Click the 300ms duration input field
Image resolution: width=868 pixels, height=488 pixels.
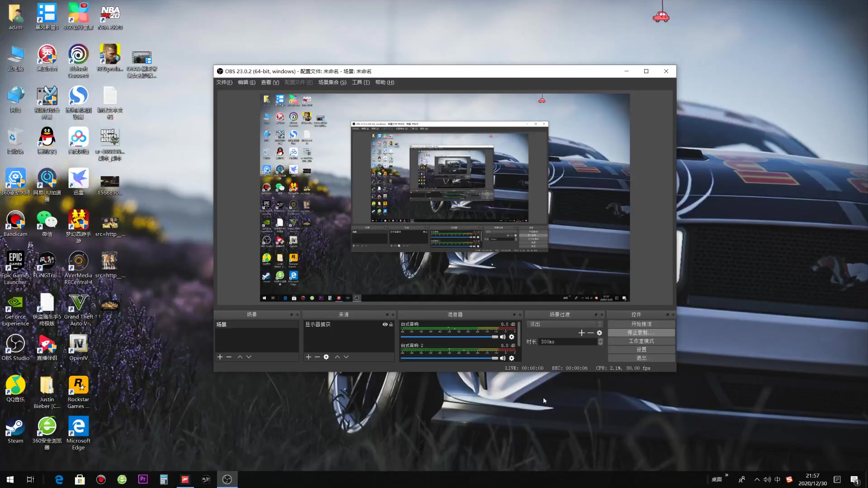568,342
